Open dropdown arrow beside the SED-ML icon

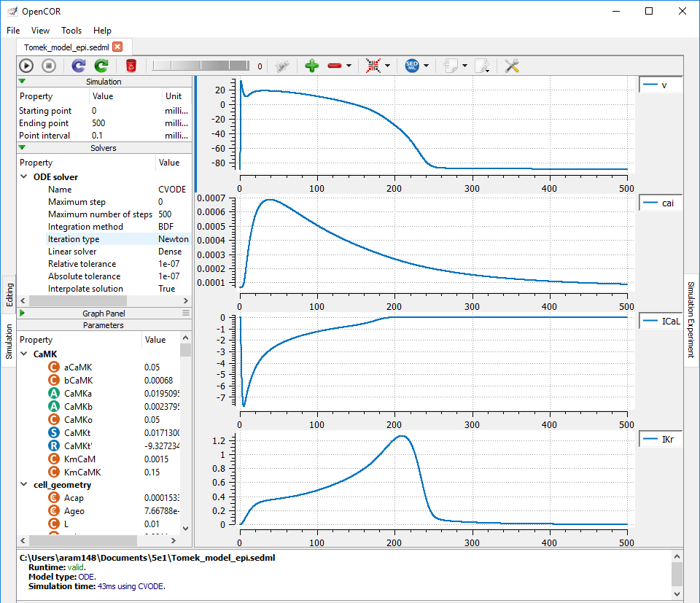(x=426, y=66)
